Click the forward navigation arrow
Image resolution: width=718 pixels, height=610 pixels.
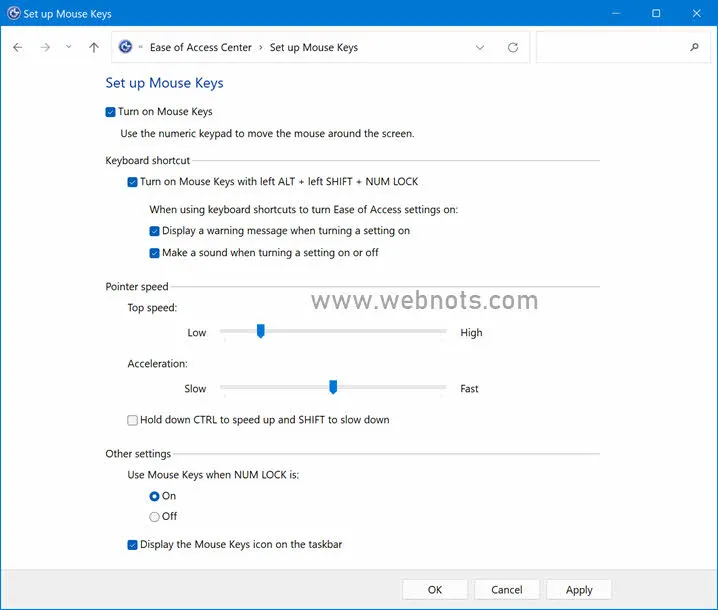(x=45, y=47)
